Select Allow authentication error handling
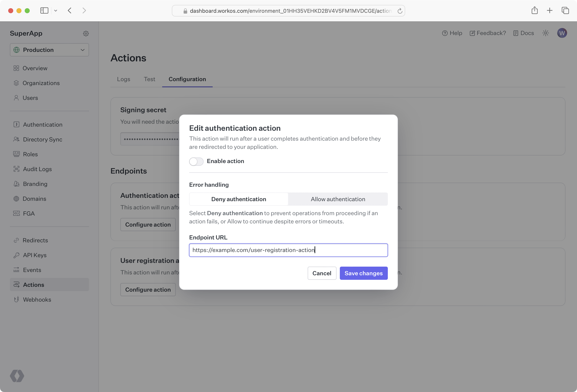The image size is (577, 392). coord(338,199)
